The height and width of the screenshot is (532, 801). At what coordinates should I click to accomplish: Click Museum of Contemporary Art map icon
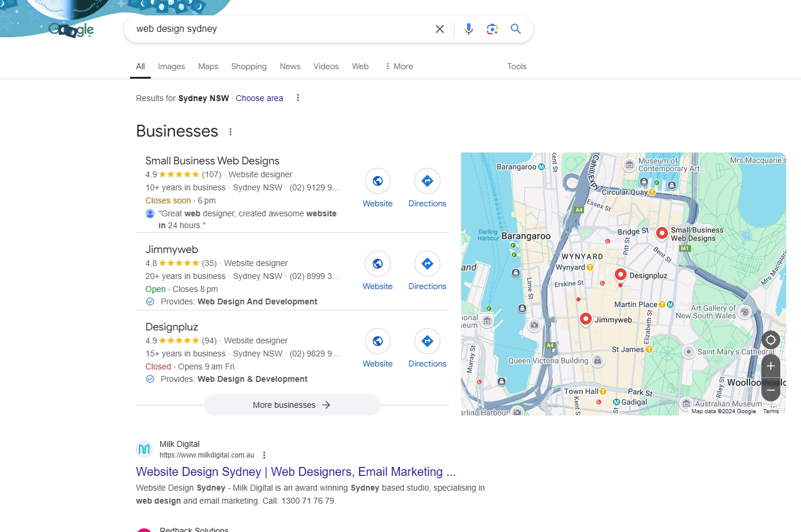(630, 164)
